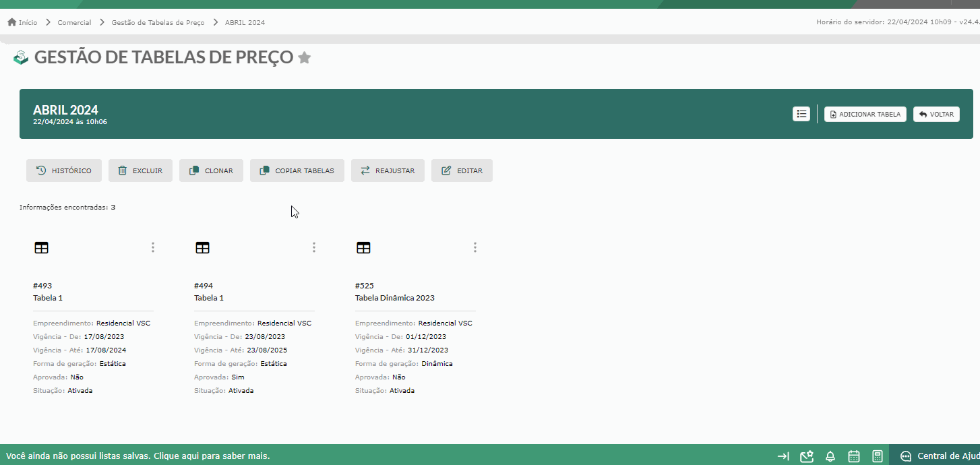Open Histórico of the price list
This screenshot has height=465, width=980.
(64, 170)
